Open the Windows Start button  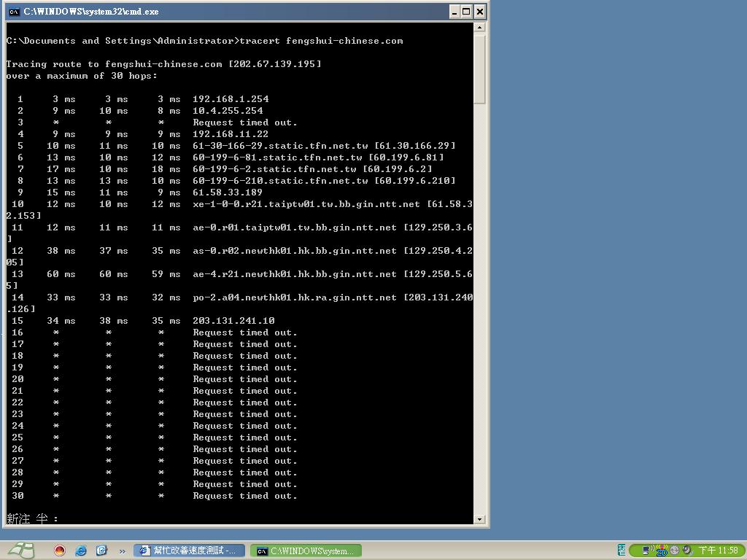point(22,550)
